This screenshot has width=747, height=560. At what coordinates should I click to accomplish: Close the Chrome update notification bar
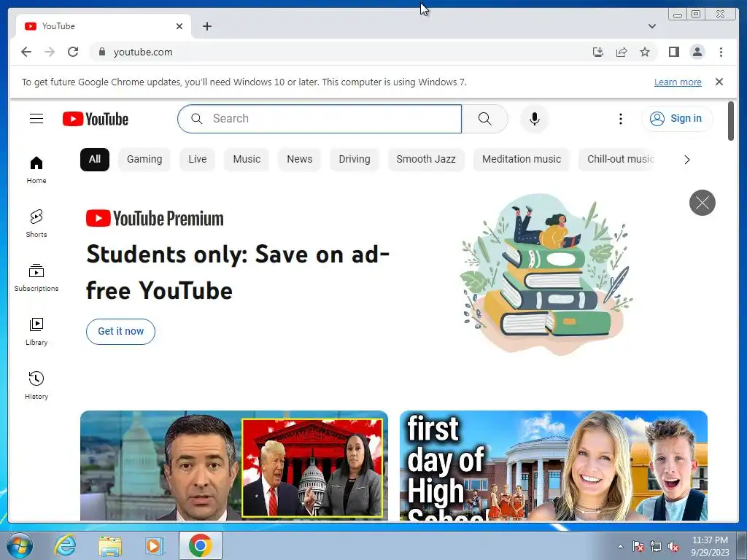tap(719, 82)
